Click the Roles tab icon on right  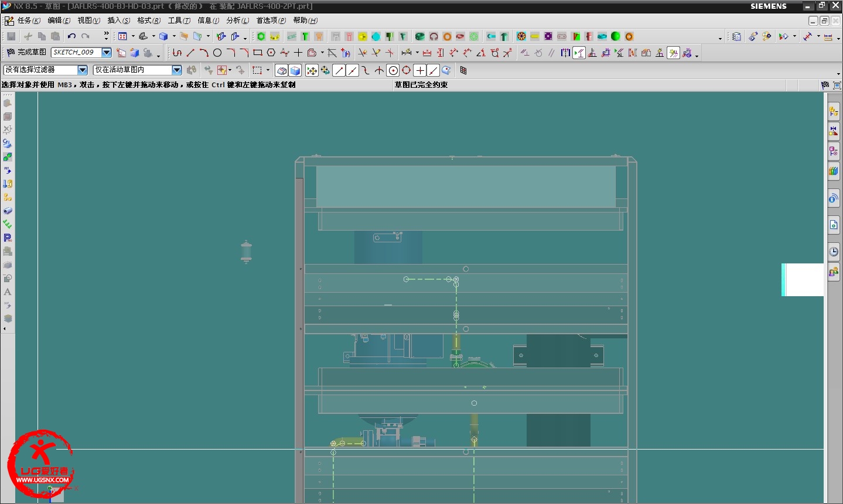[x=834, y=272]
